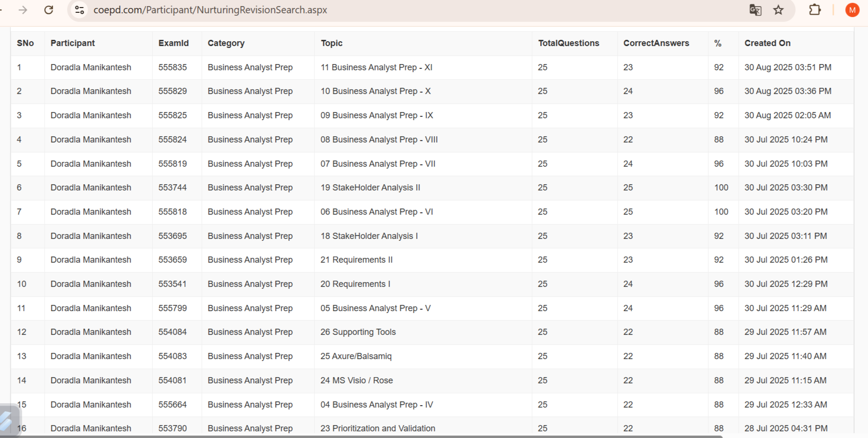Click the Created On column header
The height and width of the screenshot is (438, 868).
point(767,43)
